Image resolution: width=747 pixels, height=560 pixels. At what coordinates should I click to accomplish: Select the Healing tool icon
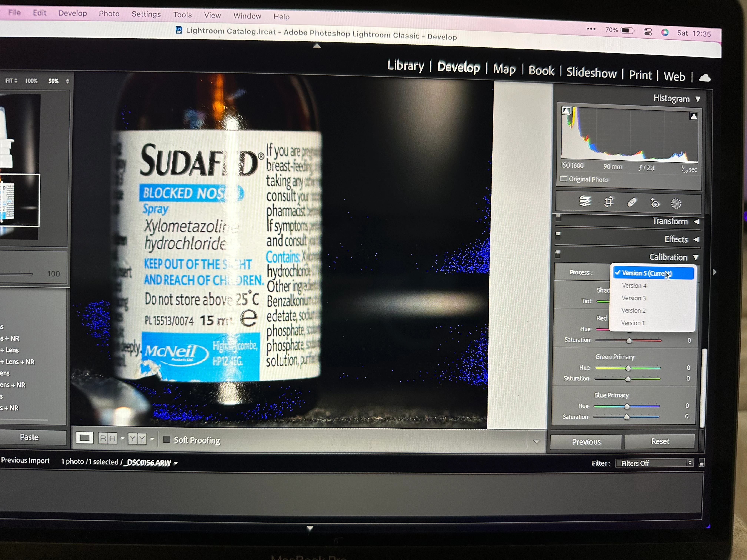pyautogui.click(x=632, y=202)
